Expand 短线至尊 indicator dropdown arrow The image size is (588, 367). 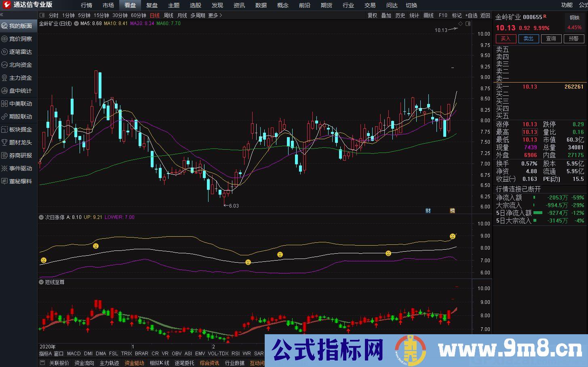pos(41,282)
